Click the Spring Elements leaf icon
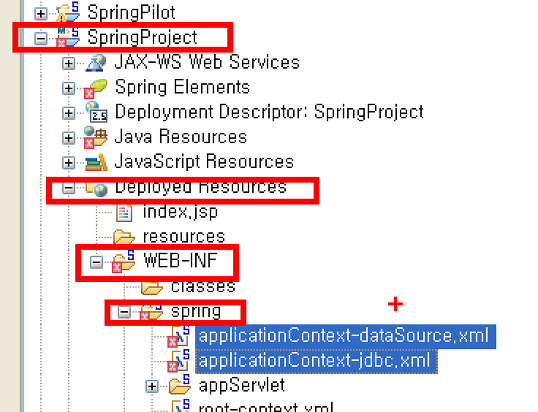 click(96, 88)
